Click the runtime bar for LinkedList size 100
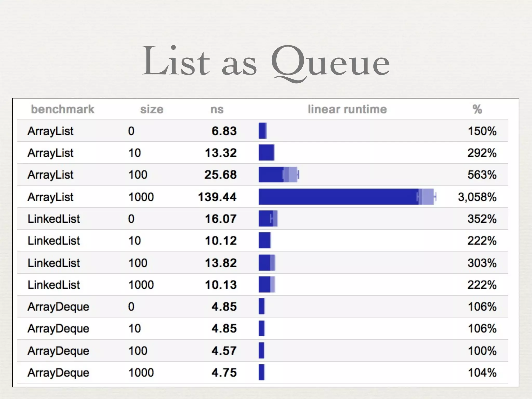The width and height of the screenshot is (532, 399). (x=267, y=263)
